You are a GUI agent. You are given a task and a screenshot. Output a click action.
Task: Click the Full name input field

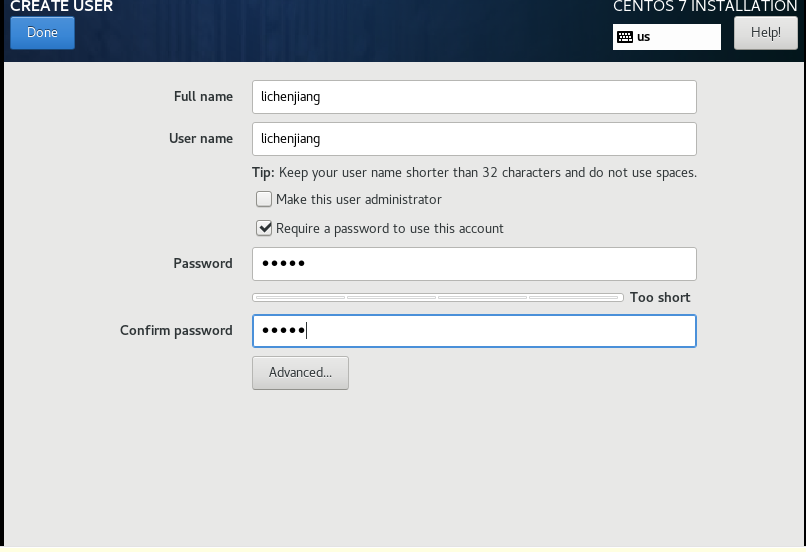pos(474,97)
